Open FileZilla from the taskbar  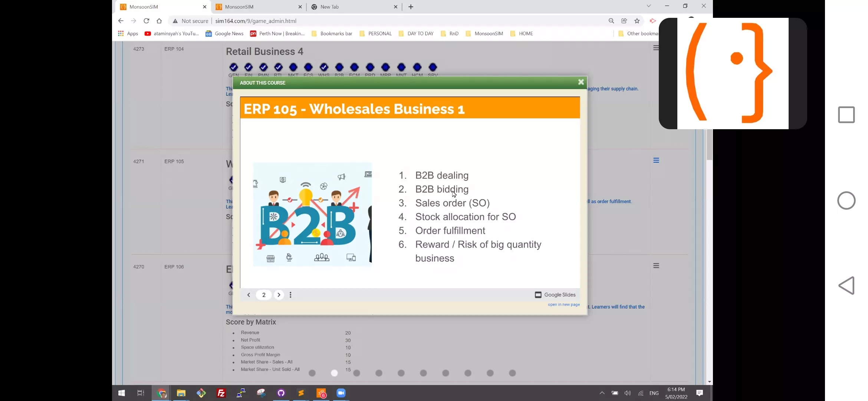221,393
